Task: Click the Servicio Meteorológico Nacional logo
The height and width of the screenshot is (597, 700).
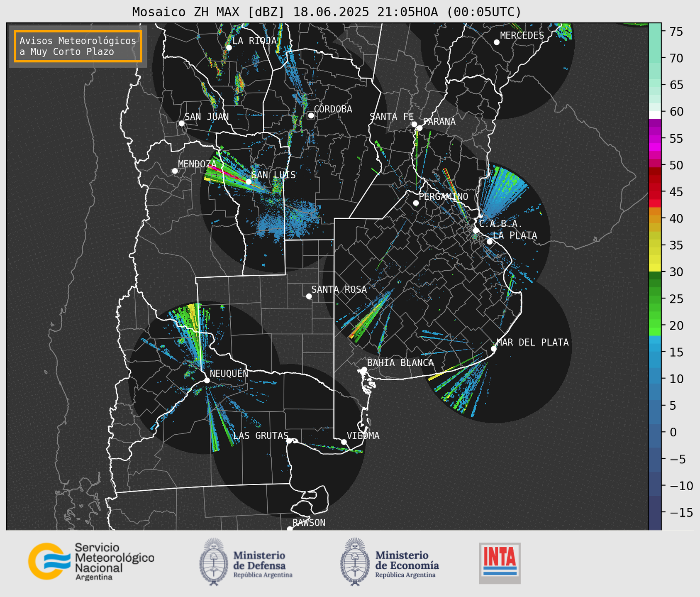Action: click(91, 561)
